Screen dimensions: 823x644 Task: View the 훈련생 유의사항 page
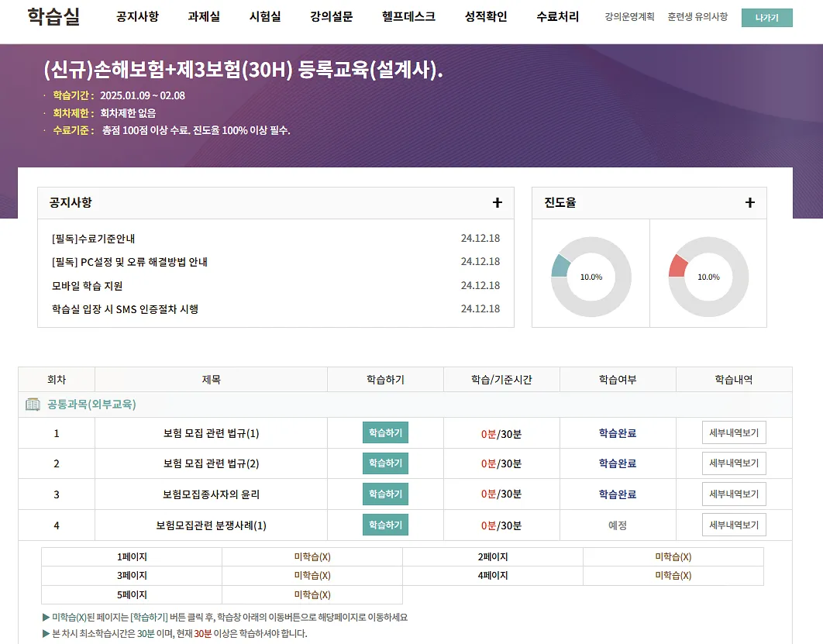(697, 14)
